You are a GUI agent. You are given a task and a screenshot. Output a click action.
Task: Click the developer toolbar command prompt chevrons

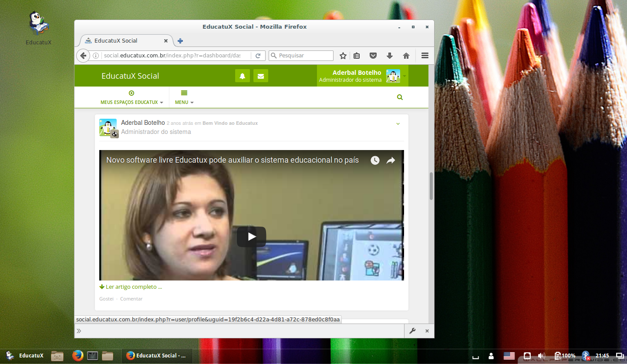tap(79, 331)
